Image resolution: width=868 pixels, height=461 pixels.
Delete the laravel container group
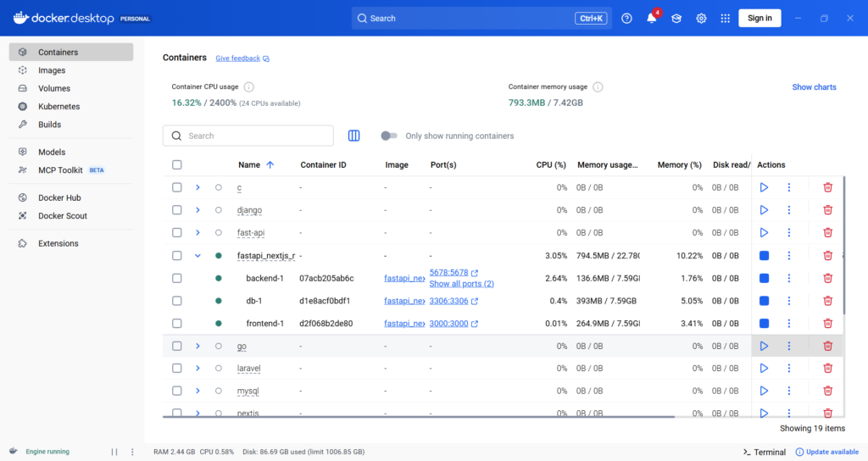[x=827, y=369]
